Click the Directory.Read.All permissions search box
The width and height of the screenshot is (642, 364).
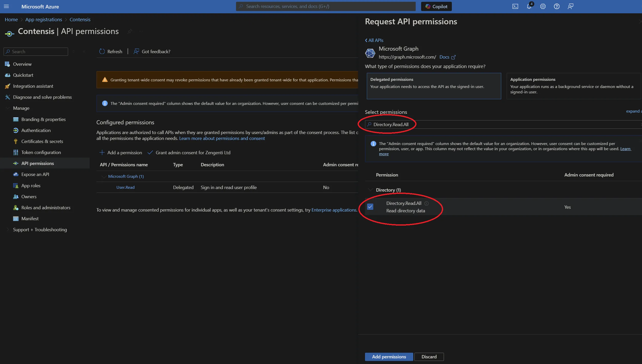[503, 124]
